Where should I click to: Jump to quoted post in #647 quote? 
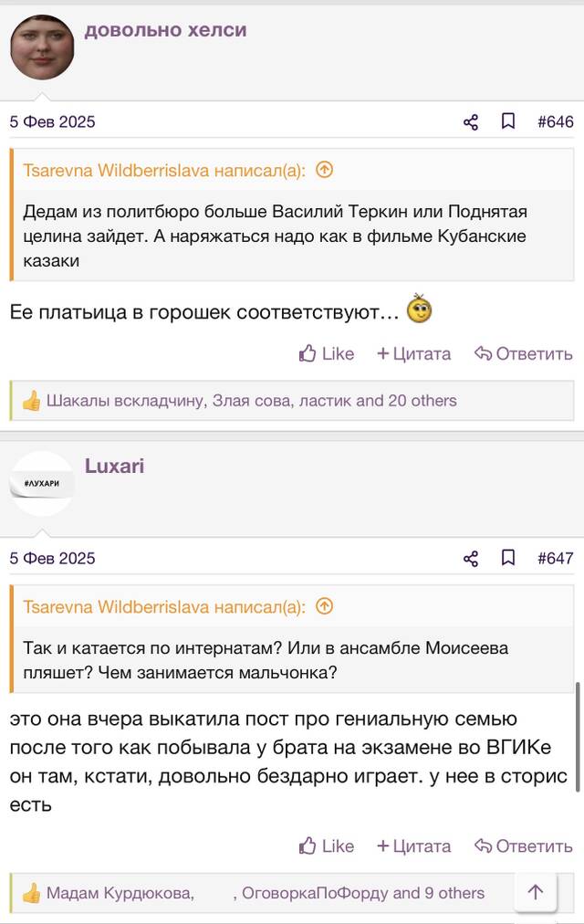[324, 605]
